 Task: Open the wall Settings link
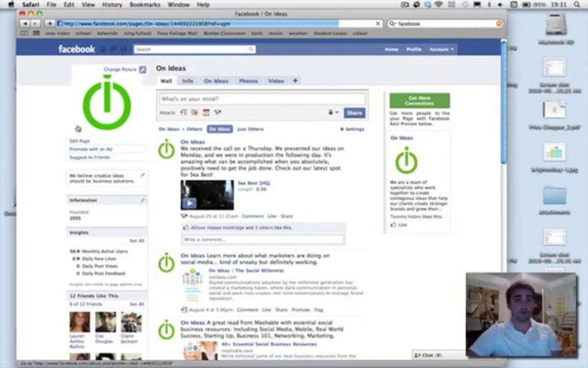point(352,129)
